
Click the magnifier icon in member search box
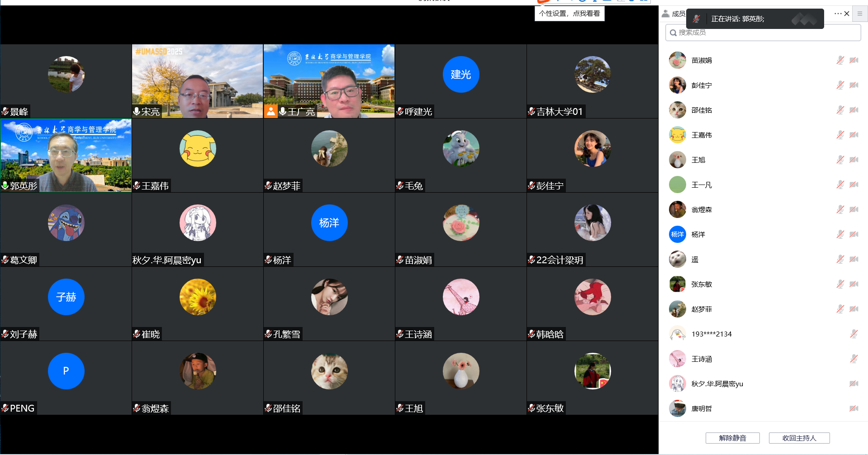click(673, 33)
